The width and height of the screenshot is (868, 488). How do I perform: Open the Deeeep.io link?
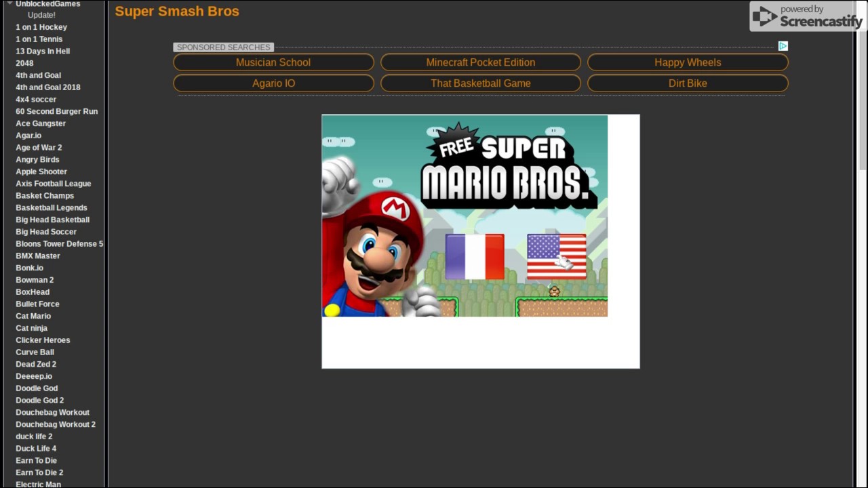34,376
